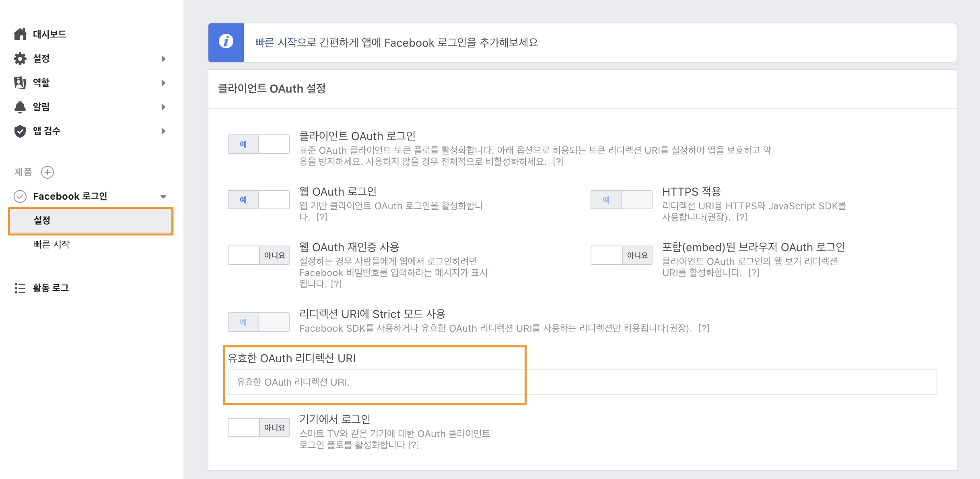Click the dashboard home icon
This screenshot has height=479, width=980.
pyautogui.click(x=20, y=34)
